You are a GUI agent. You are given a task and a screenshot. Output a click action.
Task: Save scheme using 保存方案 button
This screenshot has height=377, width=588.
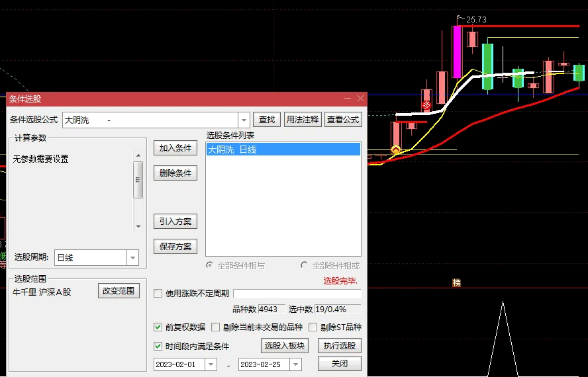pos(175,247)
